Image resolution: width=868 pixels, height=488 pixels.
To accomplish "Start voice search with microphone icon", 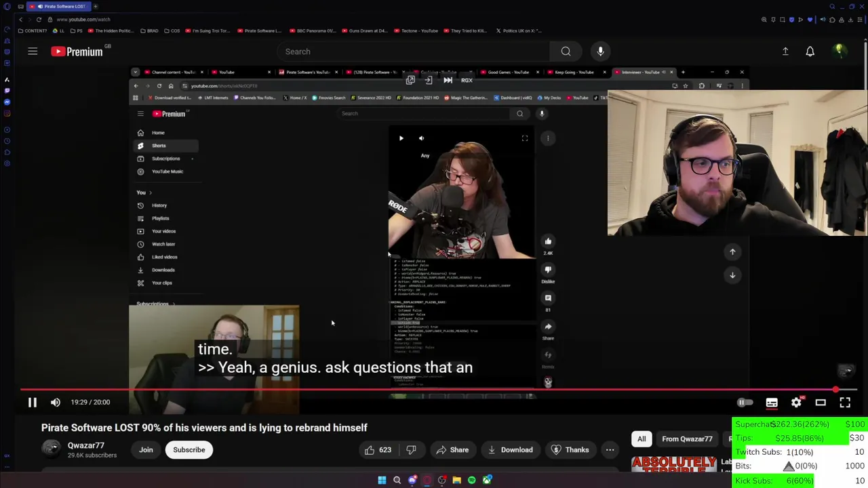I will coord(600,52).
